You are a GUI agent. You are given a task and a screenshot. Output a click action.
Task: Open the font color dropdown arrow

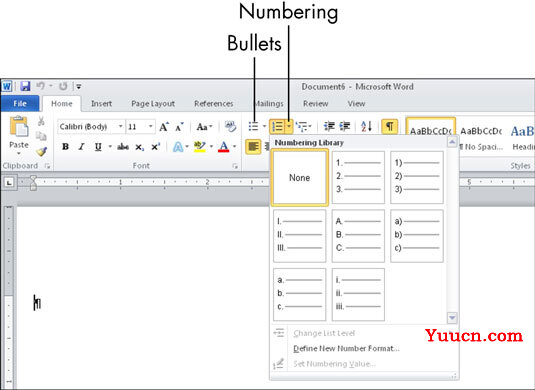234,147
